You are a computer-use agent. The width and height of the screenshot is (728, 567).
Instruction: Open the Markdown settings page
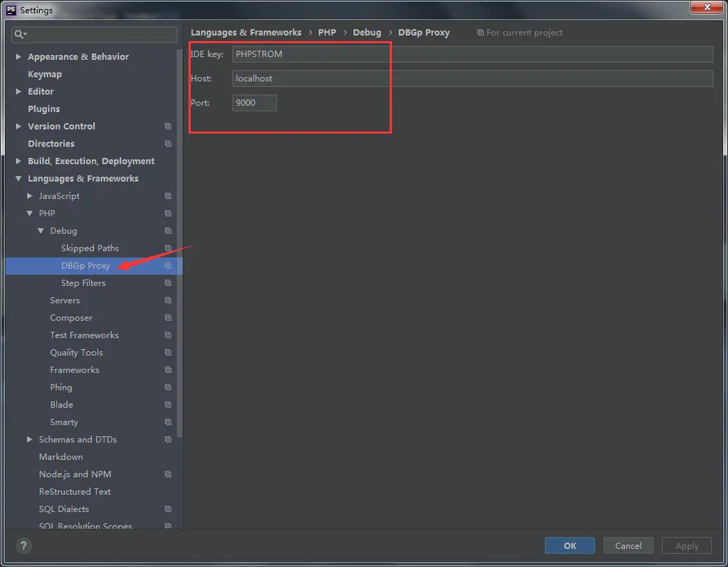(61, 457)
